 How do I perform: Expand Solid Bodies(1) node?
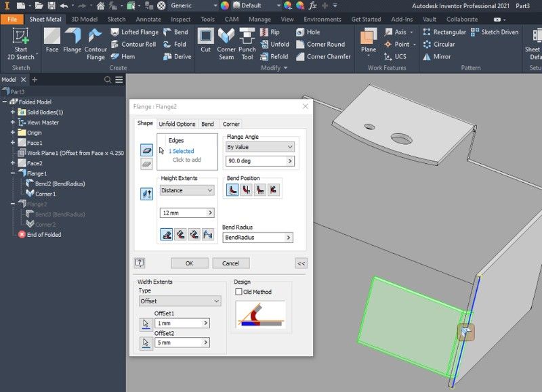13,112
